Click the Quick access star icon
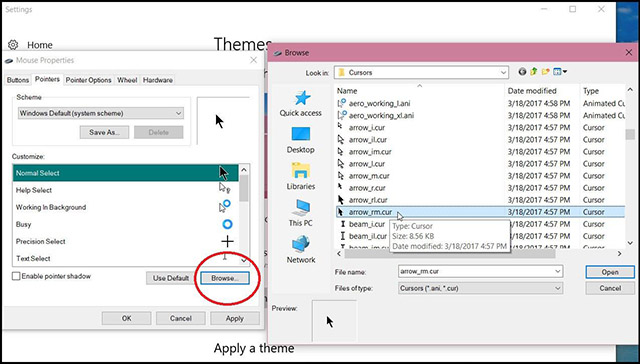Viewport: 640px width, 364px height. point(302,98)
